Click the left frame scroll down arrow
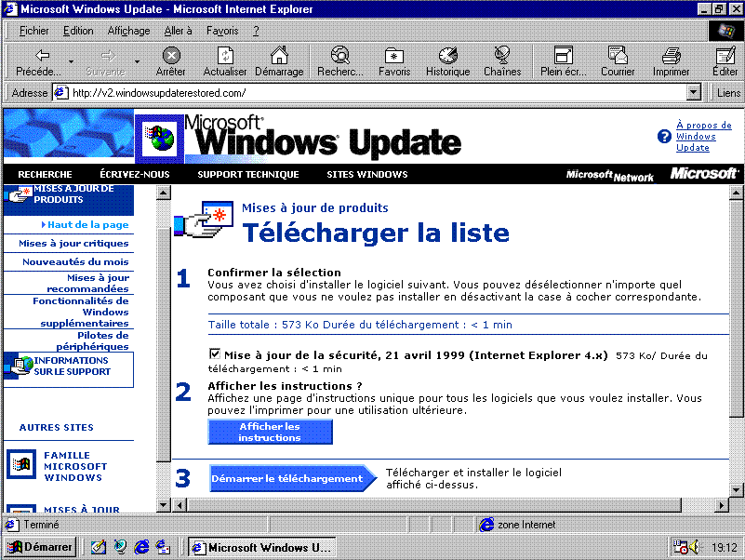 pos(163,504)
